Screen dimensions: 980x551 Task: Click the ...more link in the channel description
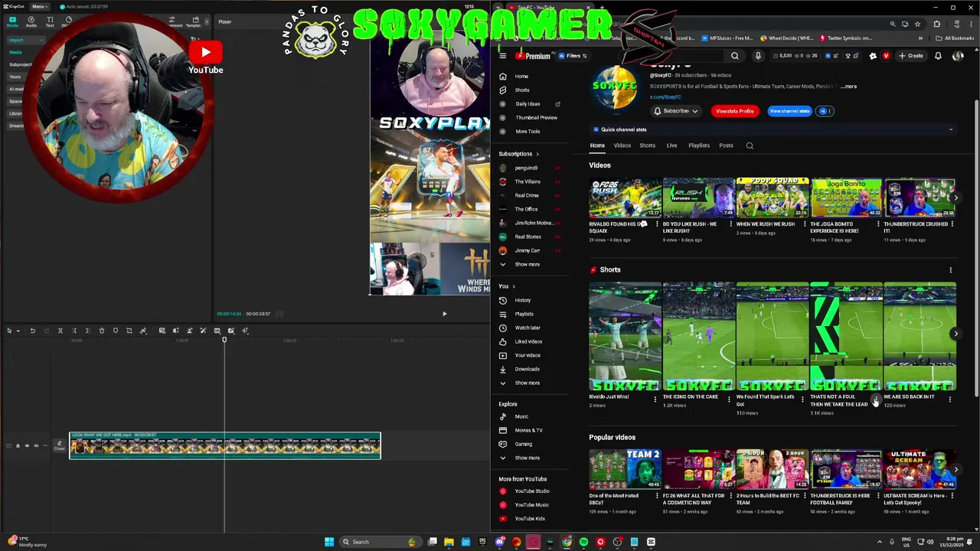coord(848,86)
